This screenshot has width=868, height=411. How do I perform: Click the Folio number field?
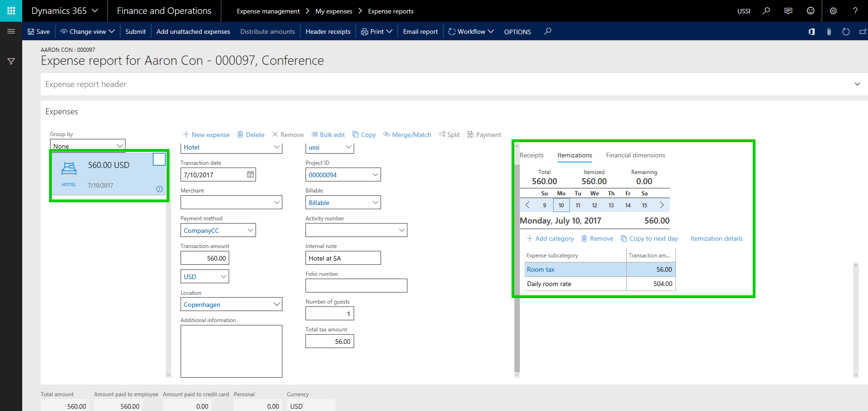point(356,286)
